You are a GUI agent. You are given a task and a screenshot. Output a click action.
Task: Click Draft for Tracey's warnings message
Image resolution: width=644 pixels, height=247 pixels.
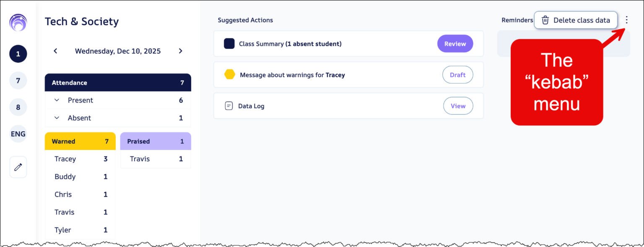pos(457,75)
